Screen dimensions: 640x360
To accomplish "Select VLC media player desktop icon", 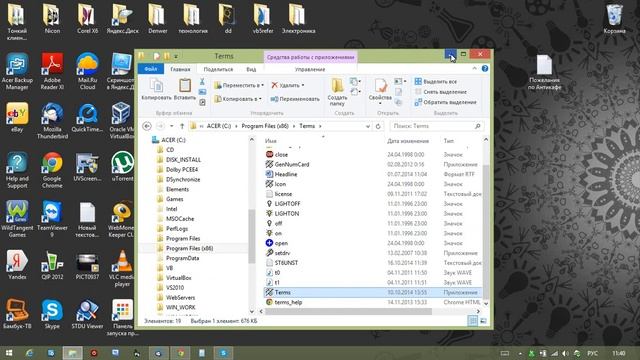I will (122, 268).
